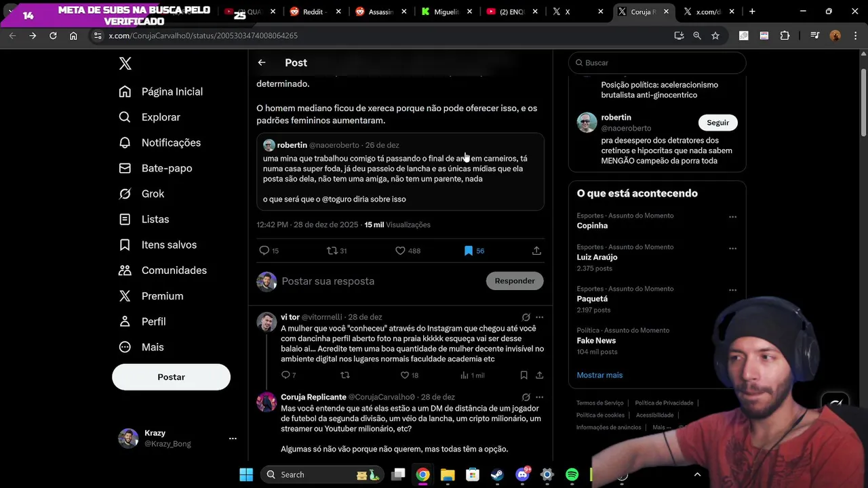Switch to ENQU YouTube tab
Image resolution: width=868 pixels, height=488 pixels.
pos(512,12)
